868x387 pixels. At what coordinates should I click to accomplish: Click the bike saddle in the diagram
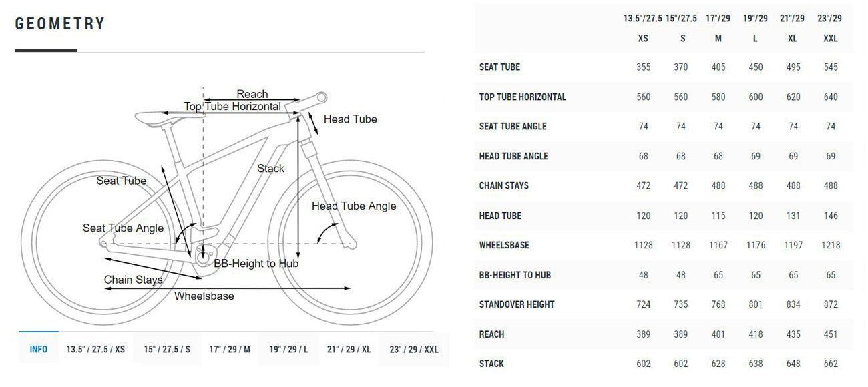point(158,118)
